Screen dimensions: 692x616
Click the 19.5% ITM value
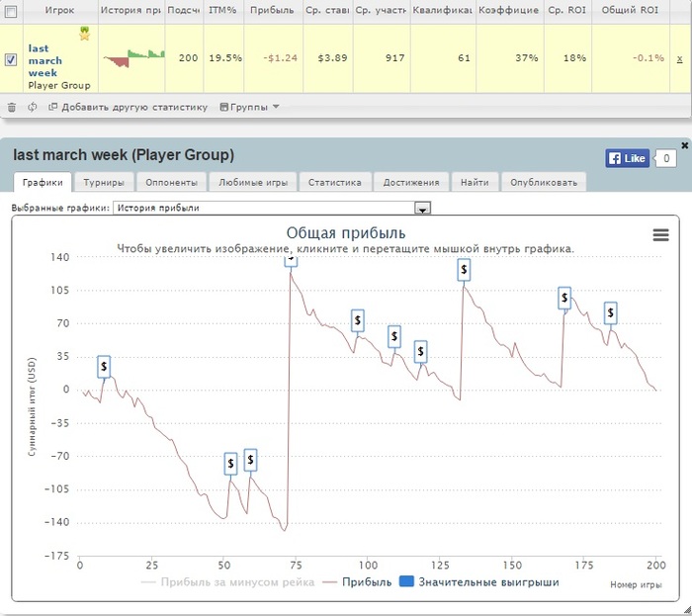pyautogui.click(x=225, y=58)
